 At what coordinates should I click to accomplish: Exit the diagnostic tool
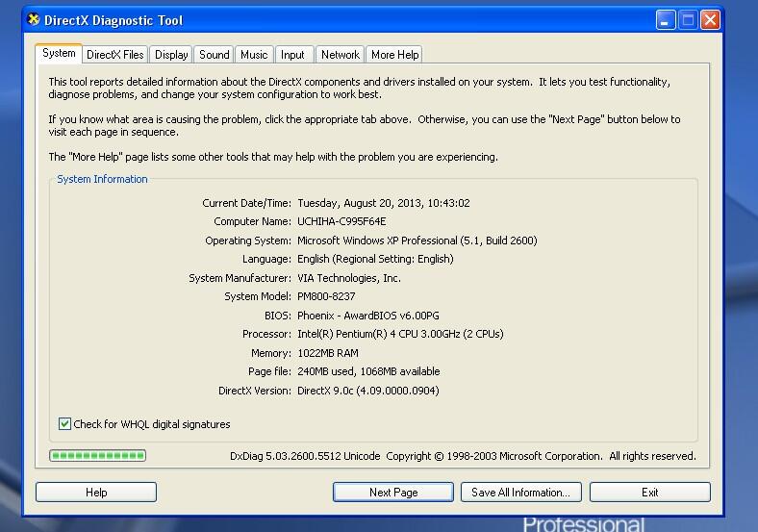650,493
